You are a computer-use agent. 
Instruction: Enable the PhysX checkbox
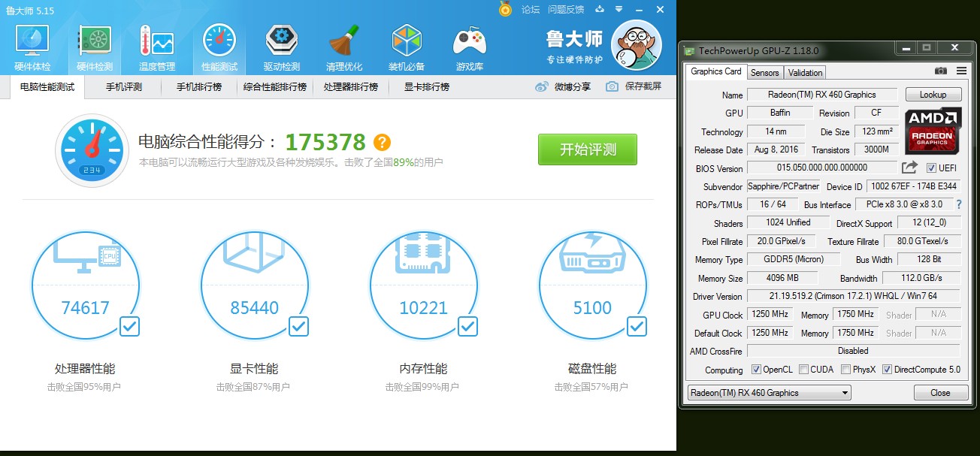pyautogui.click(x=845, y=369)
